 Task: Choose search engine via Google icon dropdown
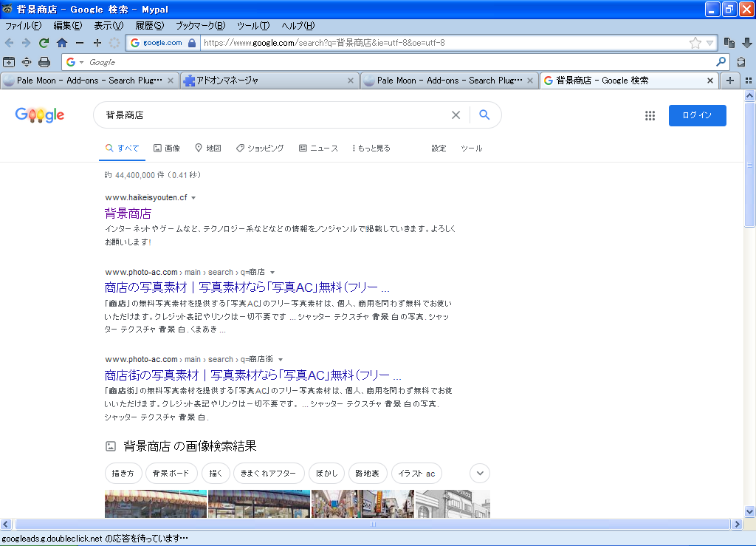(75, 62)
